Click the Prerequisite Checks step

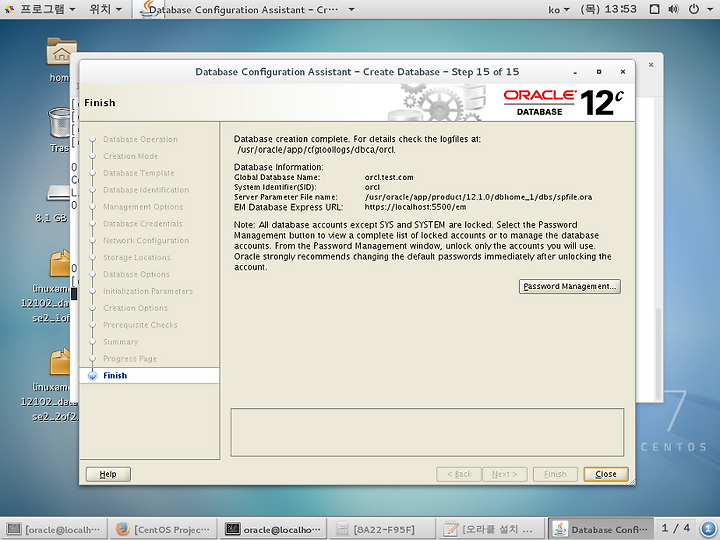click(140, 325)
